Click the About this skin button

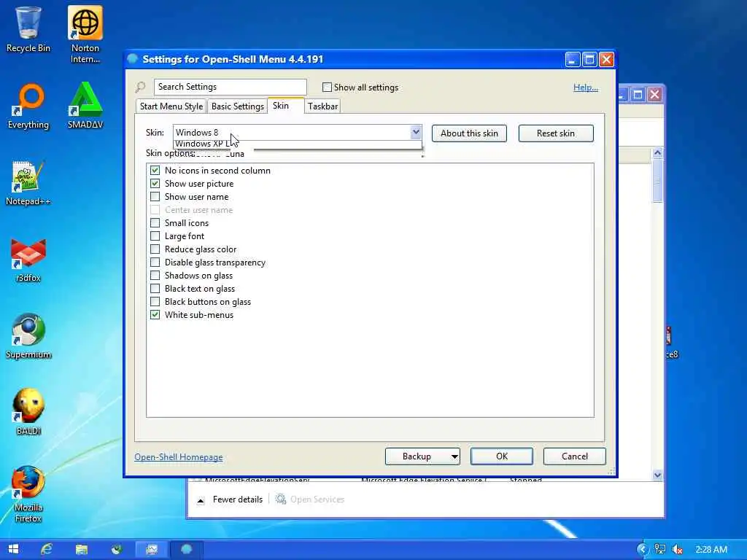coord(469,133)
